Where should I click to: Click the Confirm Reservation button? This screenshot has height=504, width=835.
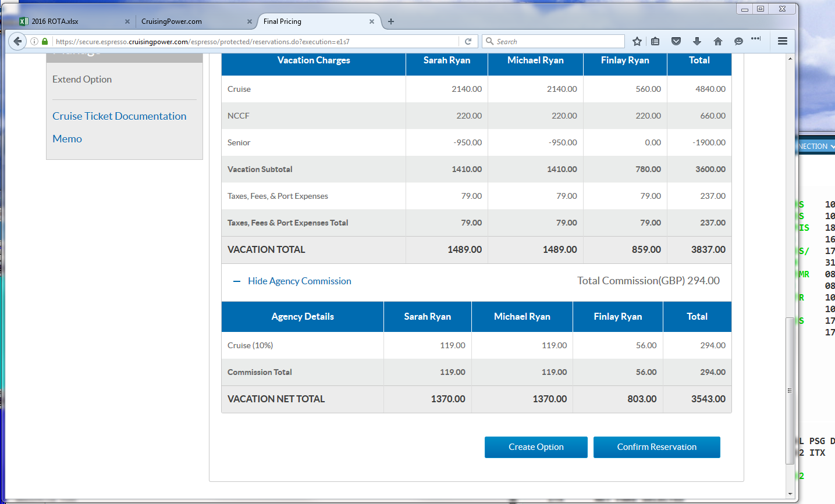click(x=657, y=447)
